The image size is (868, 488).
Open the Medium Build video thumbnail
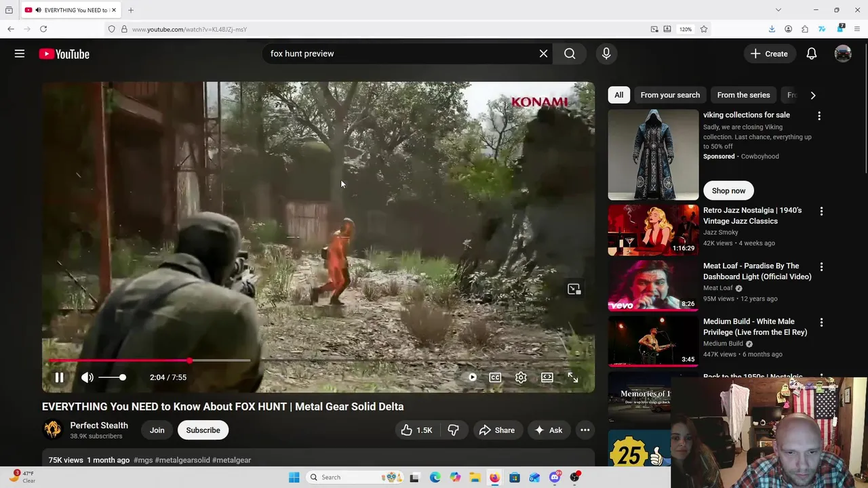click(653, 341)
